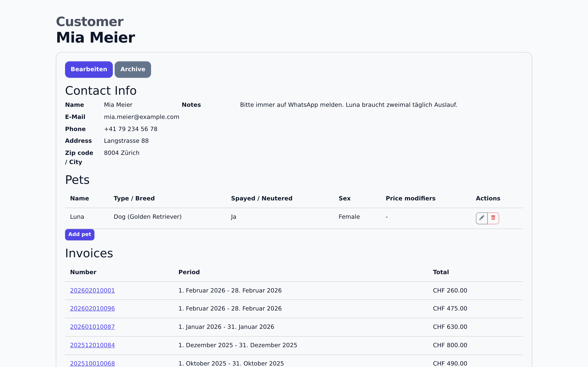Screen dimensions: 588x367
Task: Click the Mia Meier page heading
Action: [96, 38]
